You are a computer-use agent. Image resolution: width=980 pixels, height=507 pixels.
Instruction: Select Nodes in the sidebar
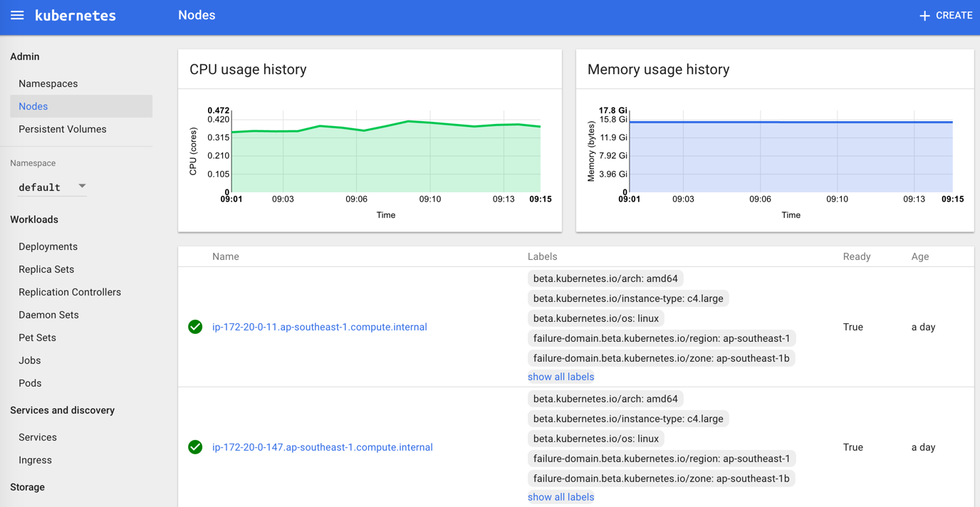[x=81, y=106]
